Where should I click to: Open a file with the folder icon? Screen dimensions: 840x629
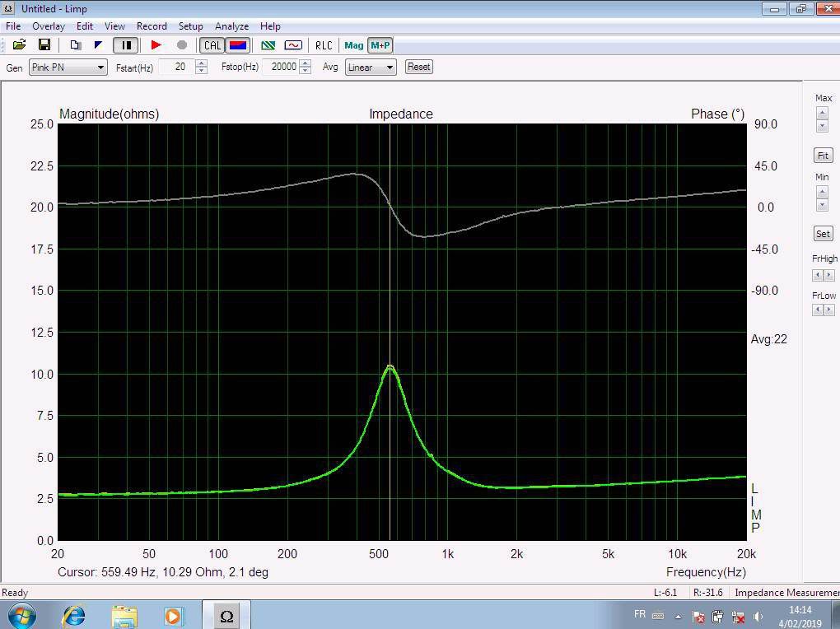19,45
